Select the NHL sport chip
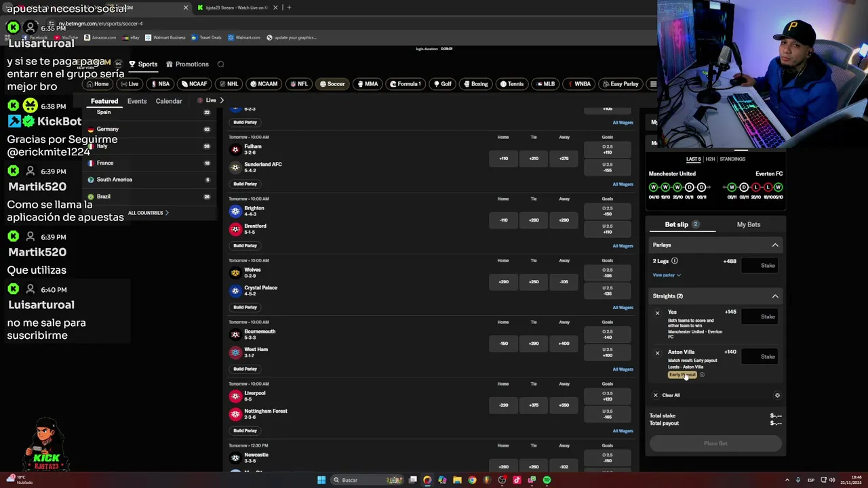The image size is (868, 488). [x=229, y=84]
